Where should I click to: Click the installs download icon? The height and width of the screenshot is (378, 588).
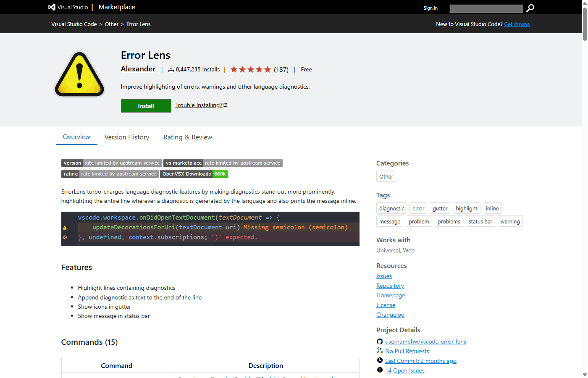pos(171,69)
